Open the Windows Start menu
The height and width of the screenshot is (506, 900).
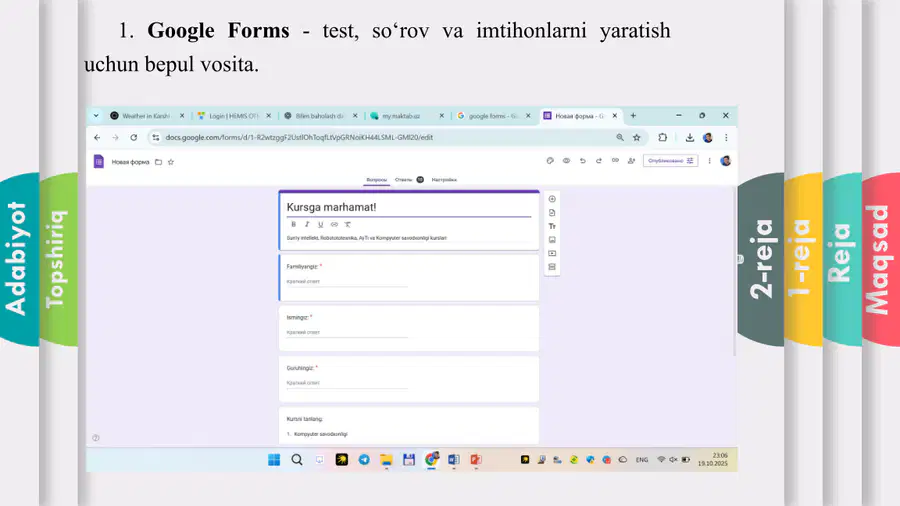(274, 460)
